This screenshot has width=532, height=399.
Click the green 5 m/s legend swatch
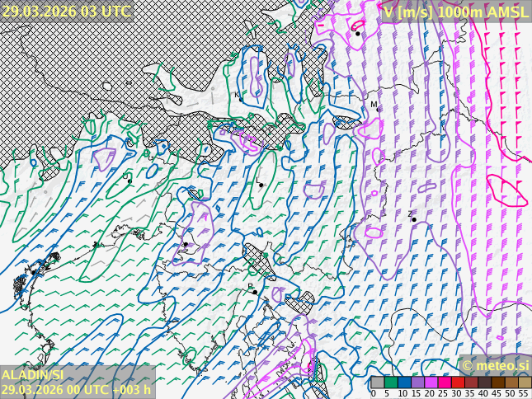(x=391, y=383)
